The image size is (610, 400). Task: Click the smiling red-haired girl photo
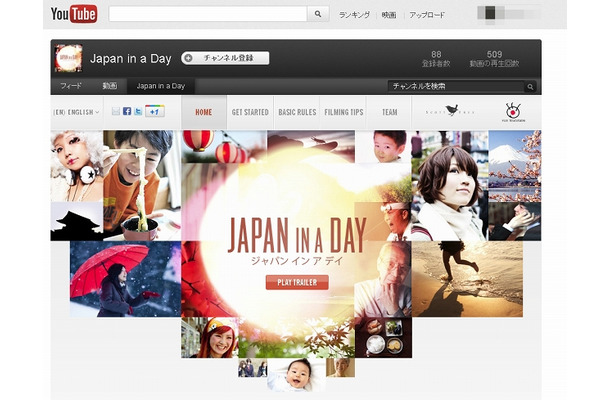point(210,337)
